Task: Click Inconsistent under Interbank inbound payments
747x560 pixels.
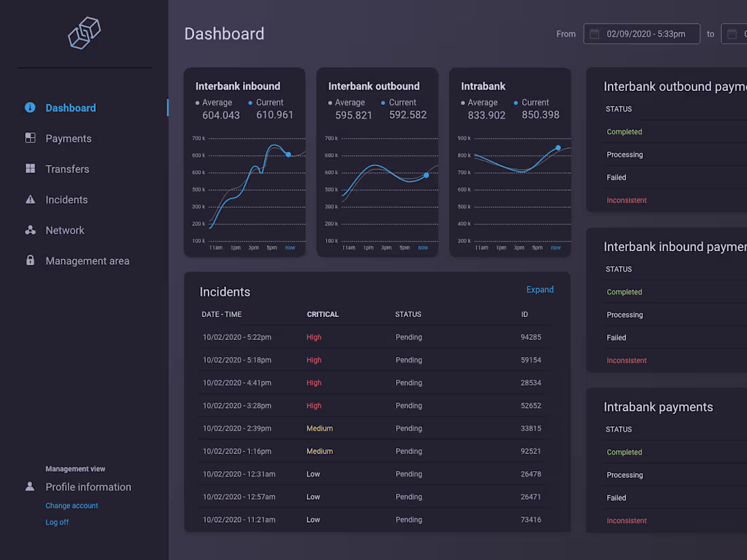Action: 627,360
